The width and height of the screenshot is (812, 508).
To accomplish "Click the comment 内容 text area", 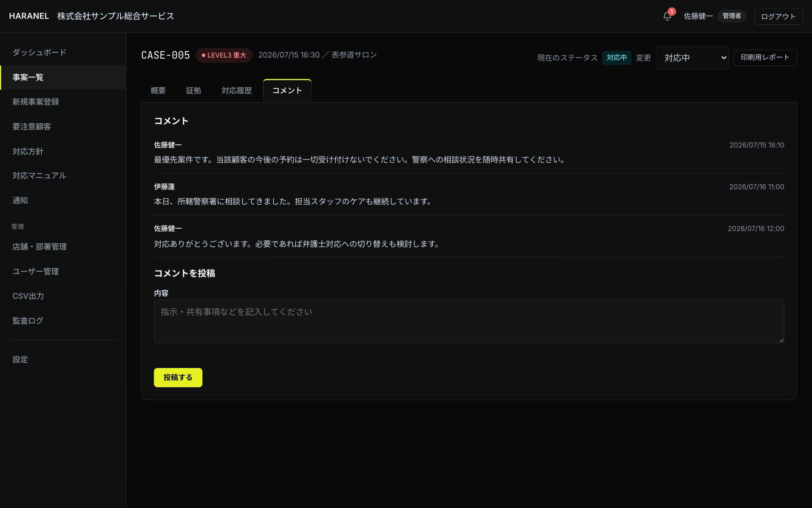I will [x=469, y=321].
